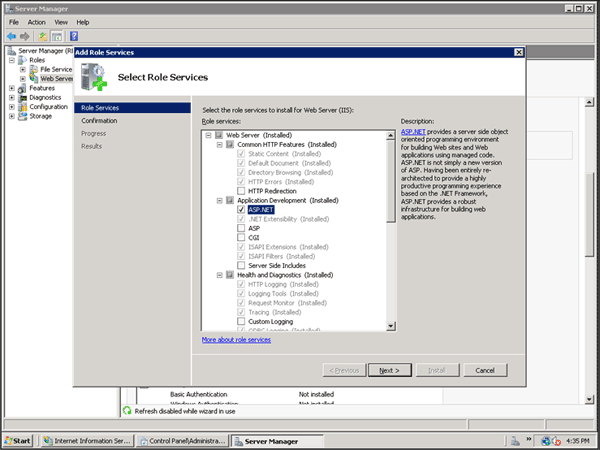Collapse Health and Diagnostics node

coord(220,275)
